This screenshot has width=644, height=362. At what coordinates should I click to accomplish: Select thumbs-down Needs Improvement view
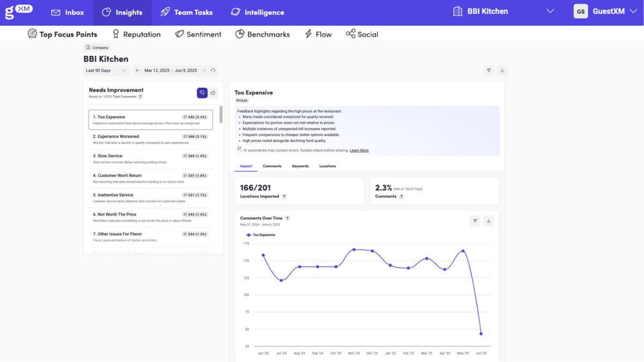202,93
